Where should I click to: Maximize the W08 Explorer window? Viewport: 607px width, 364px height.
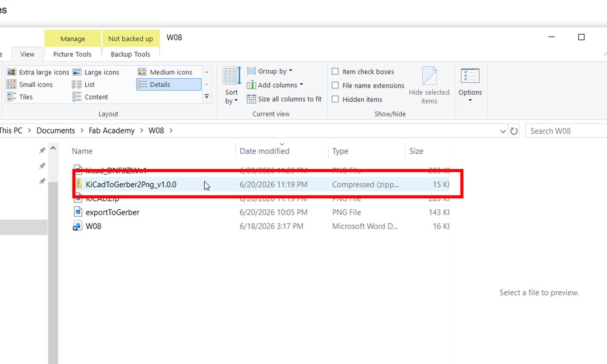(x=581, y=37)
